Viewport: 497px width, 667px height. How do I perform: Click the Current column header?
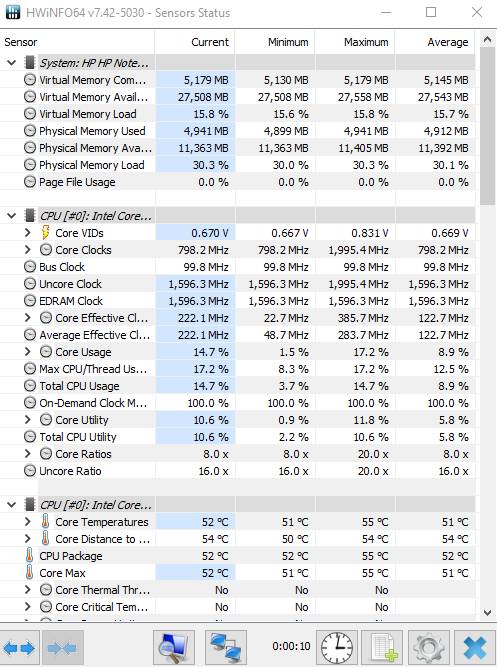(194, 42)
